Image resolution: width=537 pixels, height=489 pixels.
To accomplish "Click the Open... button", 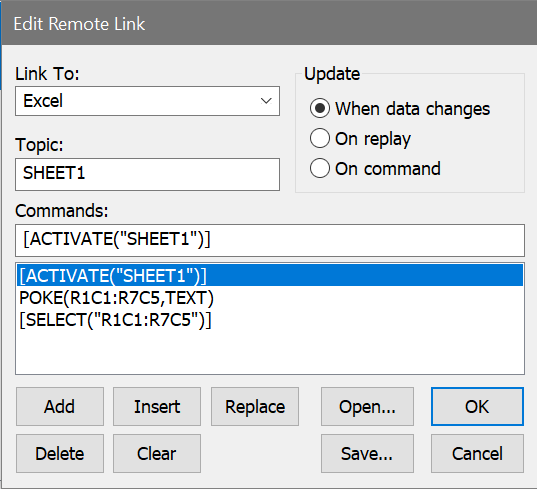I will [367, 406].
